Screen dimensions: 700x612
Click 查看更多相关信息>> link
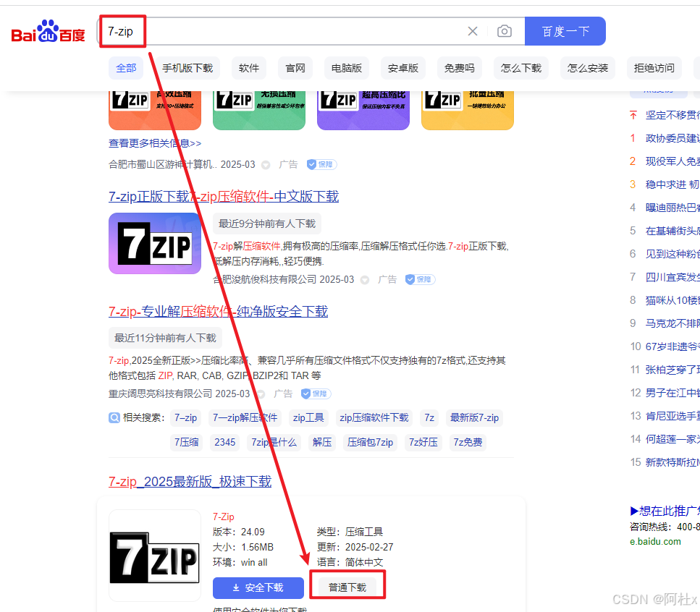pyautogui.click(x=155, y=143)
